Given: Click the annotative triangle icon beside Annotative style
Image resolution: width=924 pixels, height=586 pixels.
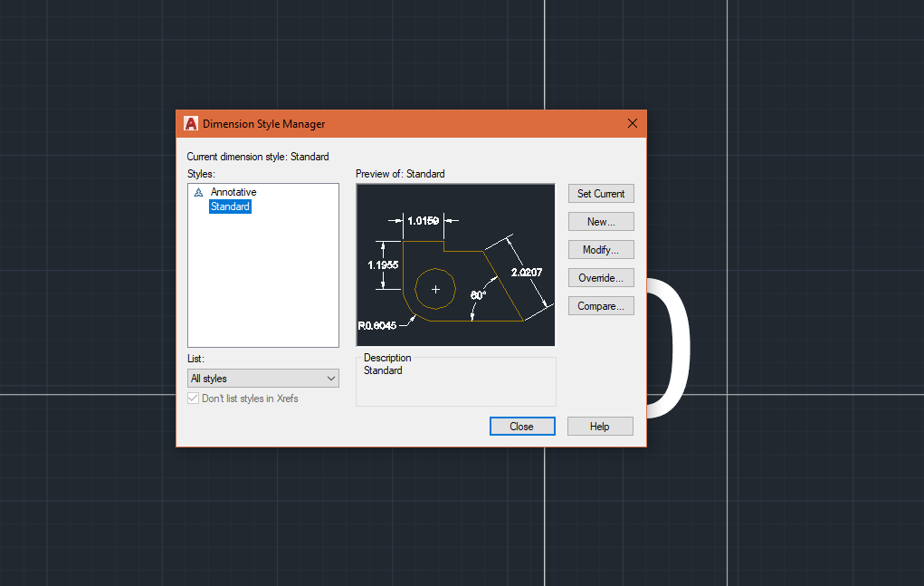Looking at the screenshot, I should coord(198,191).
